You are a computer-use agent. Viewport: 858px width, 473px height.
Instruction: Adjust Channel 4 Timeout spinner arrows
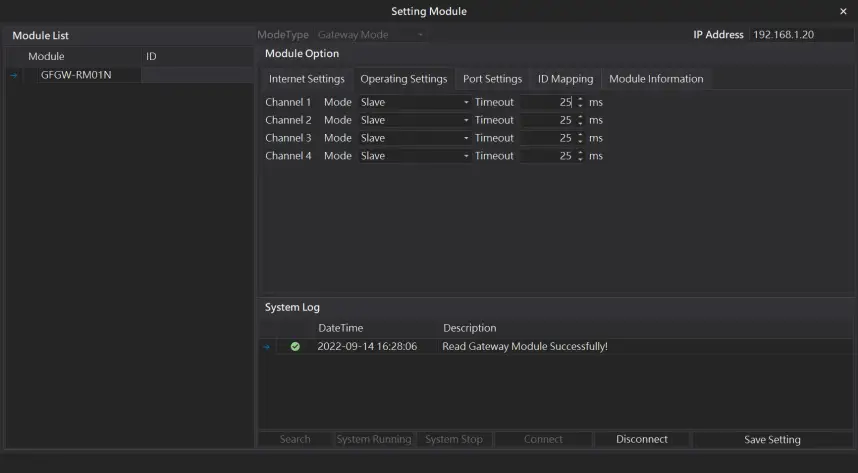pos(580,156)
